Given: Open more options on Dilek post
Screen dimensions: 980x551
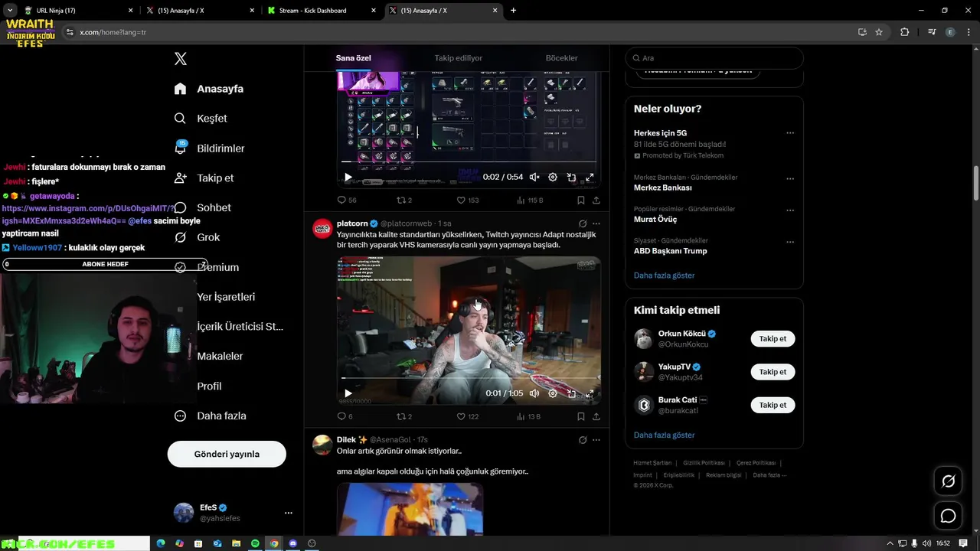Looking at the screenshot, I should coord(596,440).
